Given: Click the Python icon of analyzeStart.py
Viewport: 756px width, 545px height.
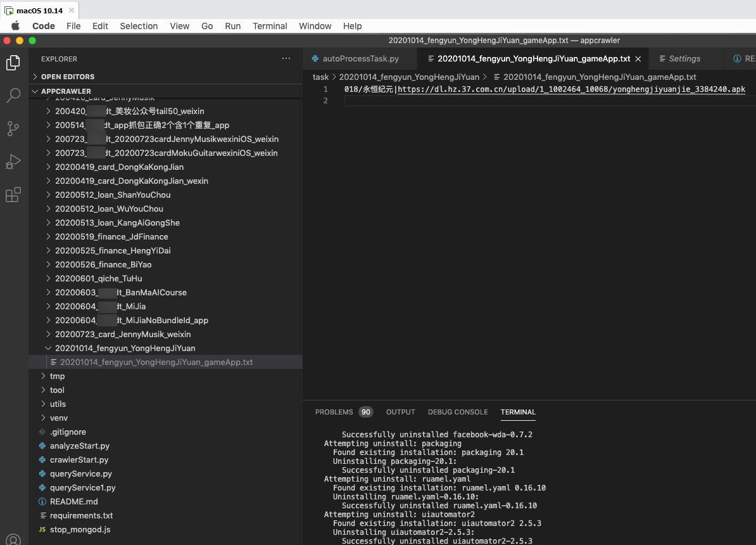Looking at the screenshot, I should click(42, 446).
